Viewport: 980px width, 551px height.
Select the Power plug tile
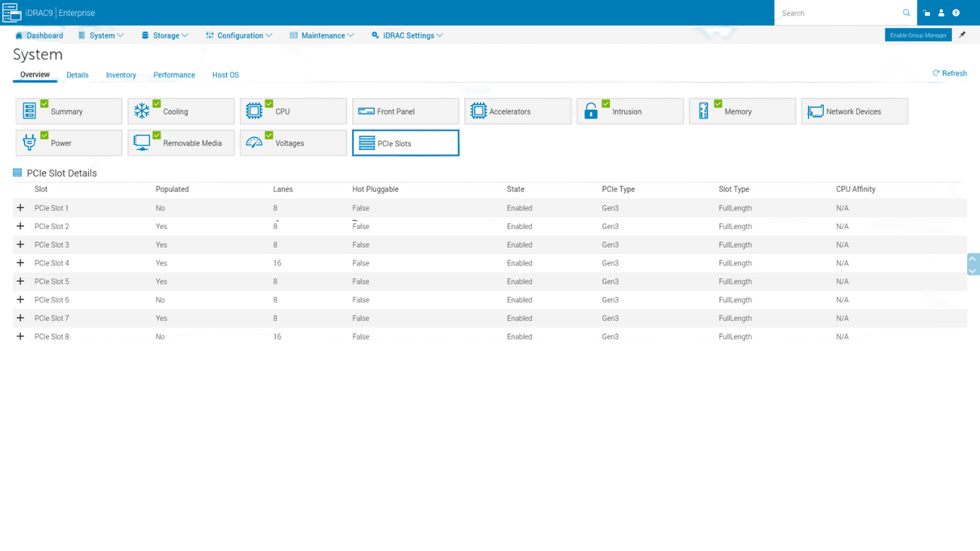point(69,143)
